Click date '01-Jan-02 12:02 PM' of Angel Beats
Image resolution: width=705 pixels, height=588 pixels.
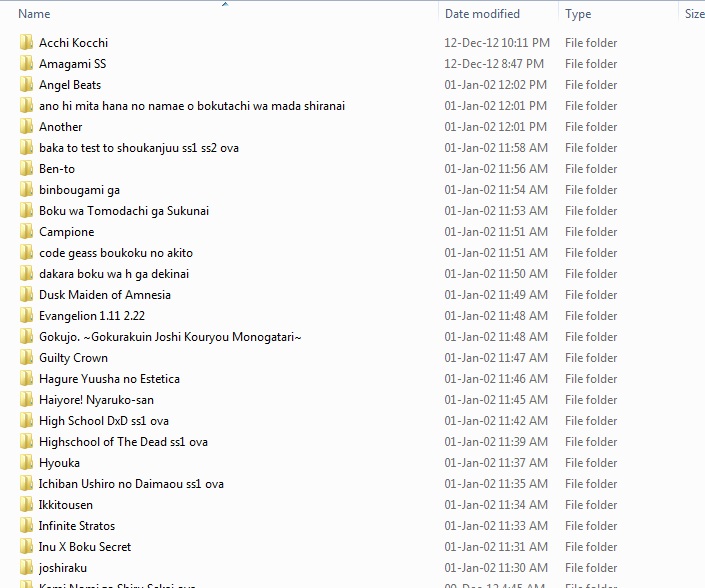495,85
